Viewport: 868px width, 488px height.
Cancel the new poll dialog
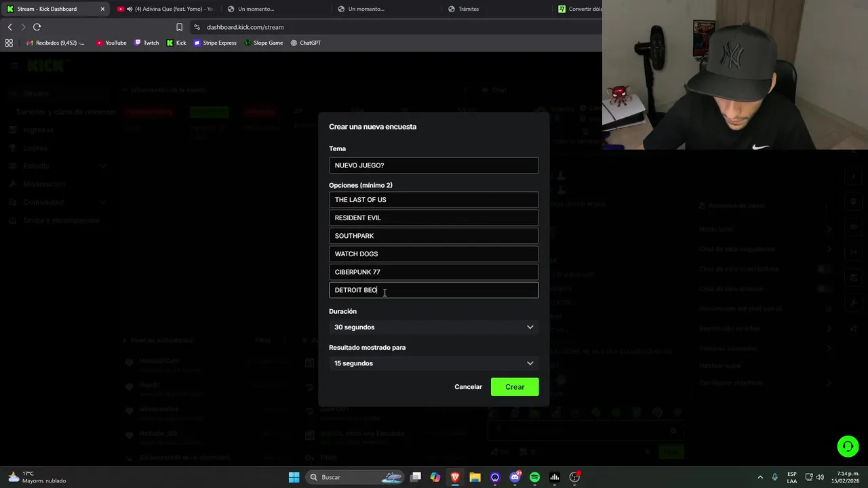[x=468, y=387]
